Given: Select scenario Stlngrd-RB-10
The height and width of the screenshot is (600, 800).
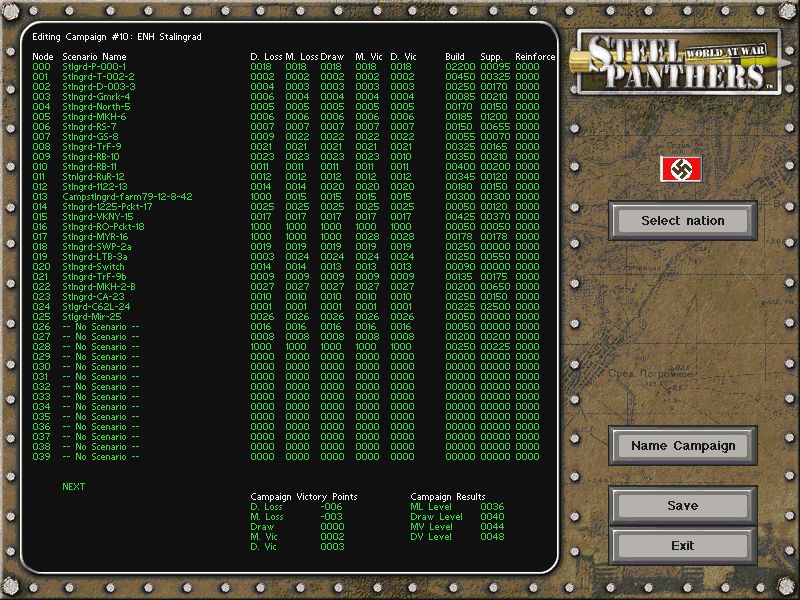Looking at the screenshot, I should tap(91, 157).
